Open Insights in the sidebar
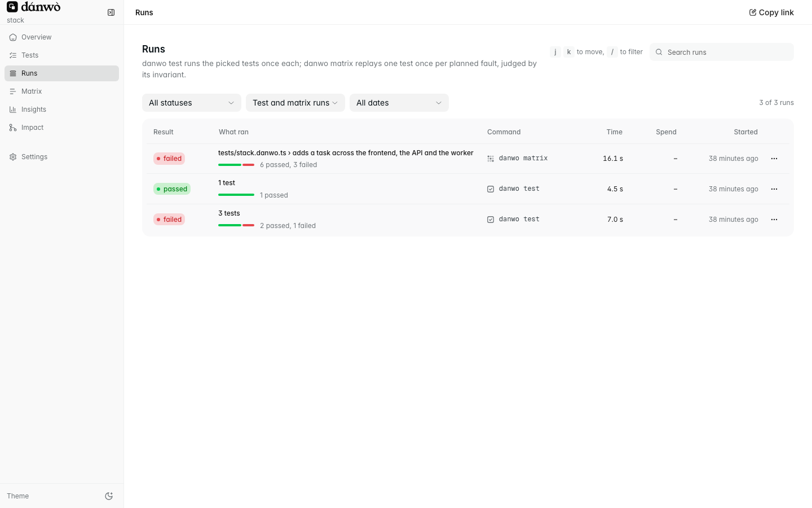The width and height of the screenshot is (812, 508). tap(61, 110)
